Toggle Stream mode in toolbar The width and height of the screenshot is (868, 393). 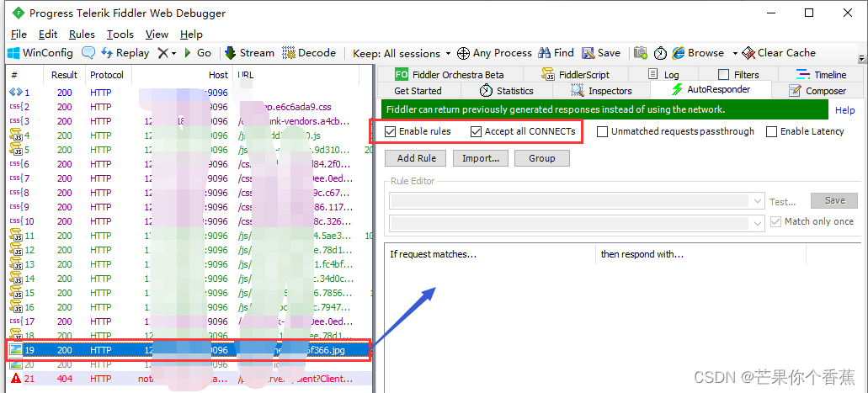[x=250, y=53]
